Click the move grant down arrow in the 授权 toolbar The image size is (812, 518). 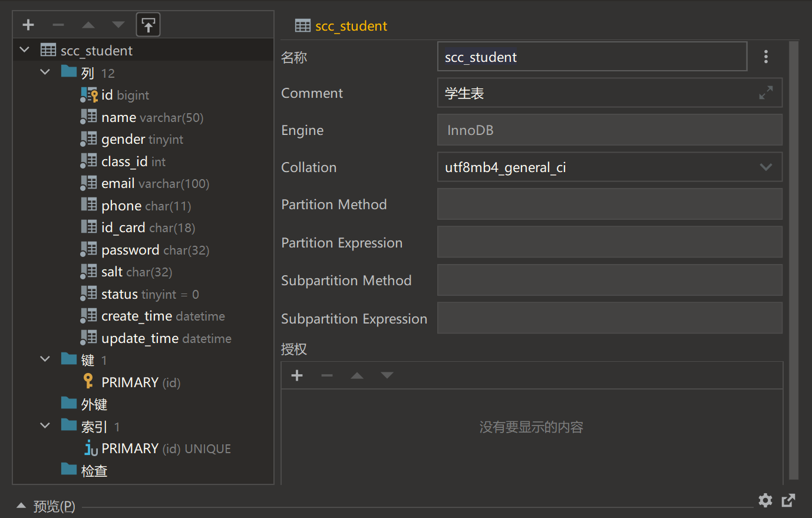(387, 375)
